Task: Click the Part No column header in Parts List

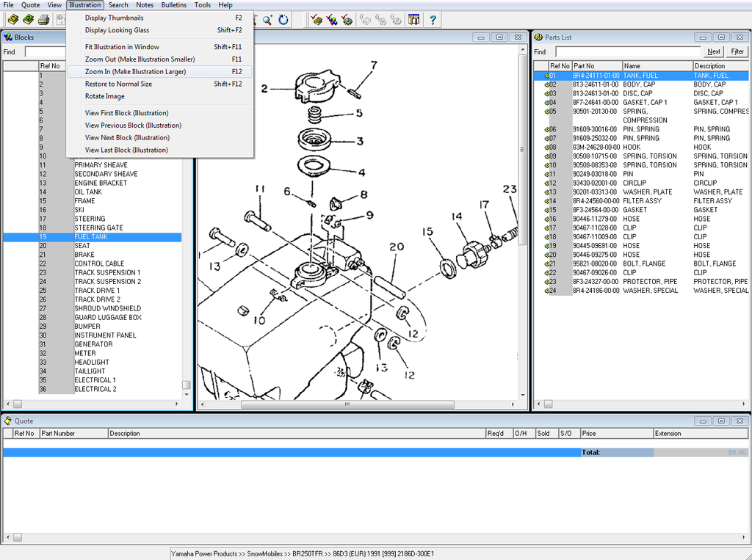Action: 596,66
